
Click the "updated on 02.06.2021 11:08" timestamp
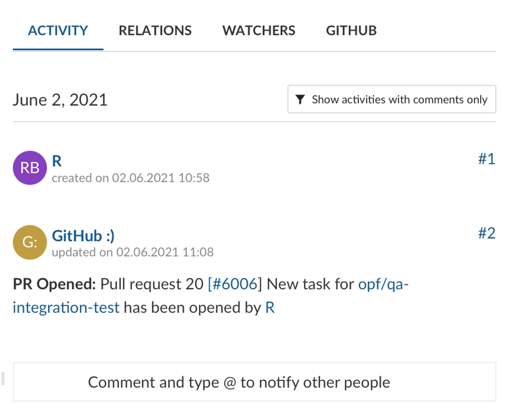[x=133, y=252]
